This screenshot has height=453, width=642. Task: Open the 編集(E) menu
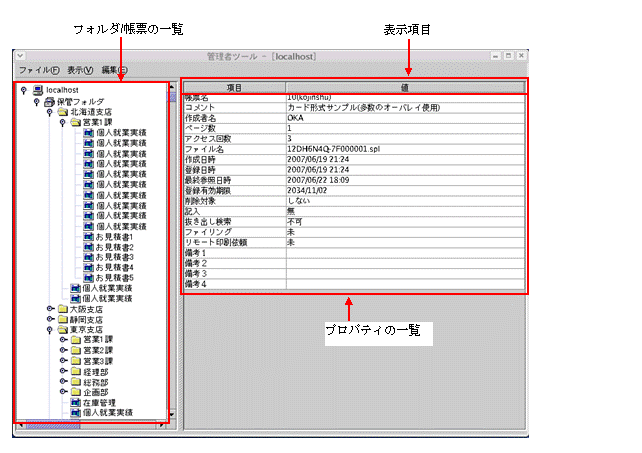tap(115, 70)
